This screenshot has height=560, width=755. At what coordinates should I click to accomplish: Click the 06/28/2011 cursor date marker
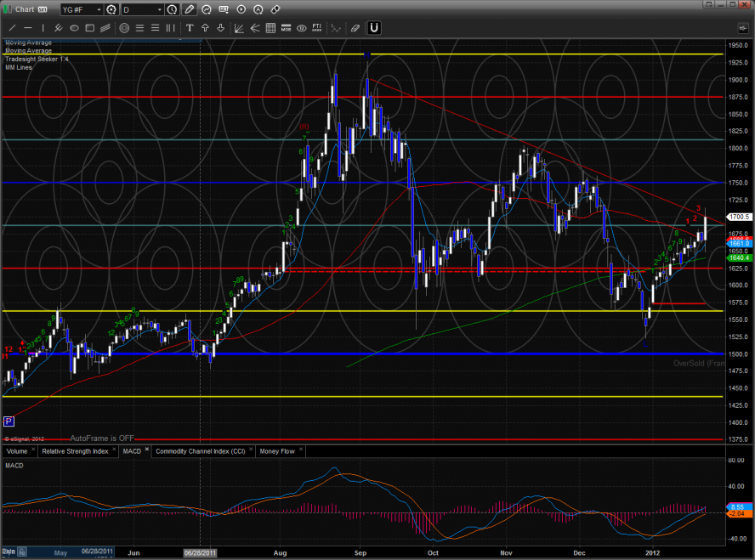(200, 553)
